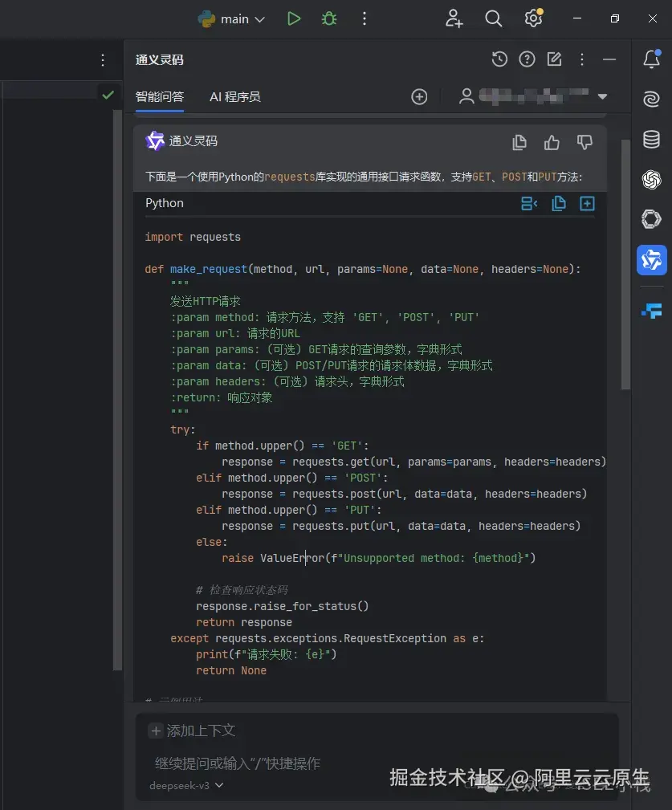
Task: Copy the 通义灵码 answer
Action: click(519, 142)
